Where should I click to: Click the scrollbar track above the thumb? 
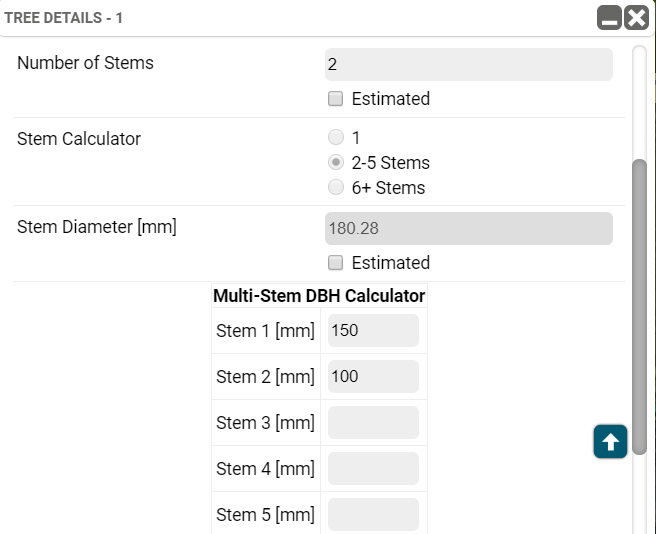[640, 103]
